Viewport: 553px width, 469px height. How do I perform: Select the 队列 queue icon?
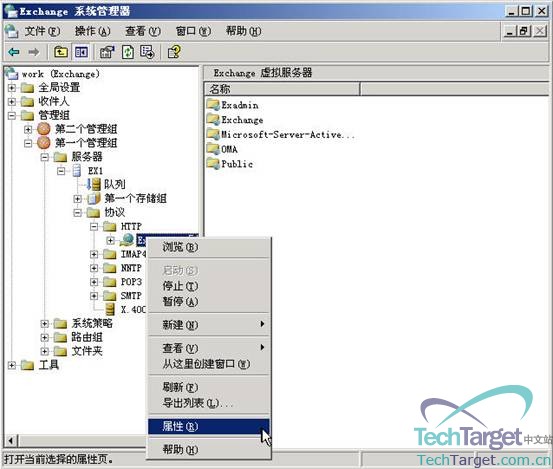[94, 184]
